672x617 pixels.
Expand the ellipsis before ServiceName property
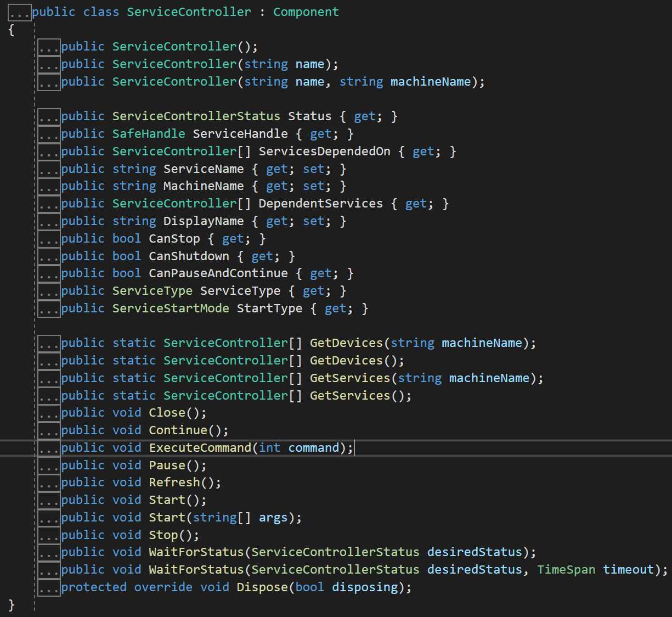tap(49, 170)
